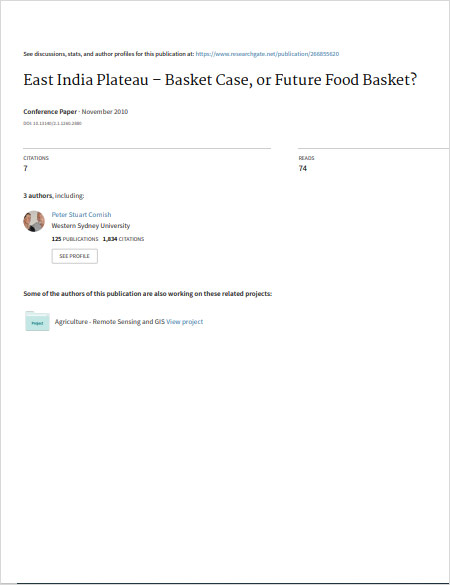This screenshot has height=585, width=450.
Task: Open the View project link
Action: pos(185,322)
